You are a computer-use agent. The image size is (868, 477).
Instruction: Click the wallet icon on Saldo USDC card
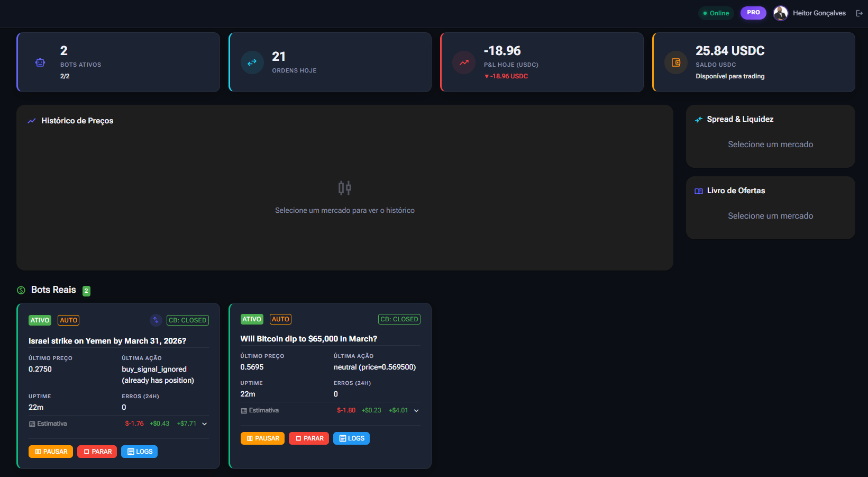(x=676, y=62)
